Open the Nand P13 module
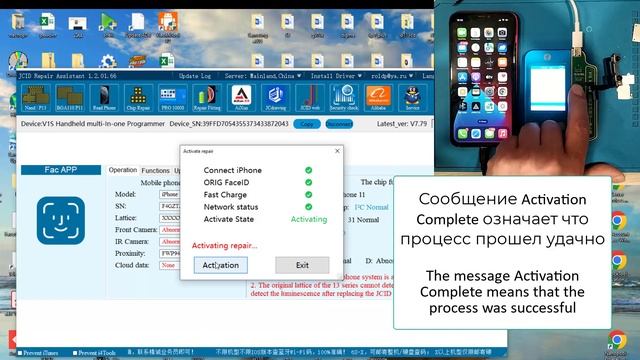Image resolution: width=640 pixels, height=360 pixels. pos(36,98)
